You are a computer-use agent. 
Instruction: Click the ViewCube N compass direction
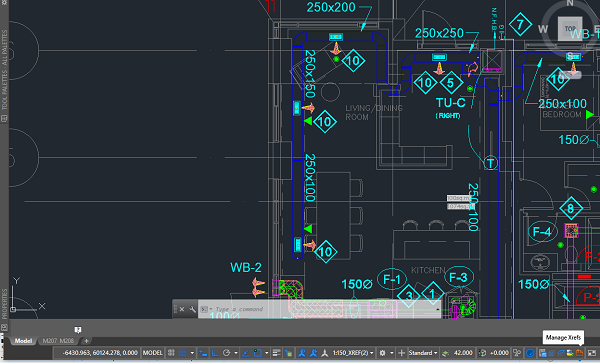coord(570,3)
